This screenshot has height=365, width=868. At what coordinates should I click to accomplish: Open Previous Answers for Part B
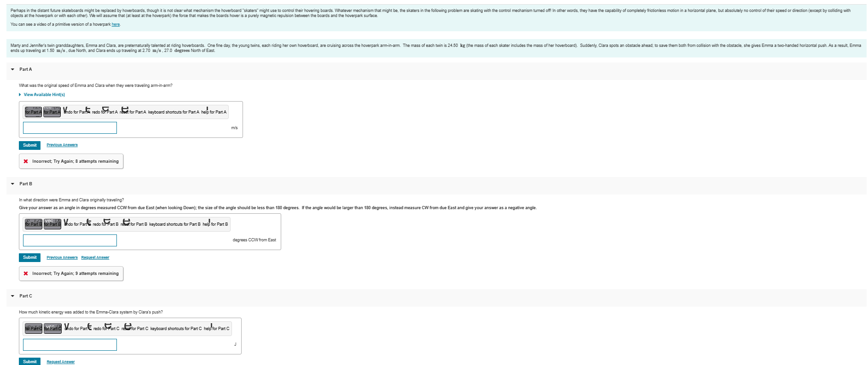[62, 257]
